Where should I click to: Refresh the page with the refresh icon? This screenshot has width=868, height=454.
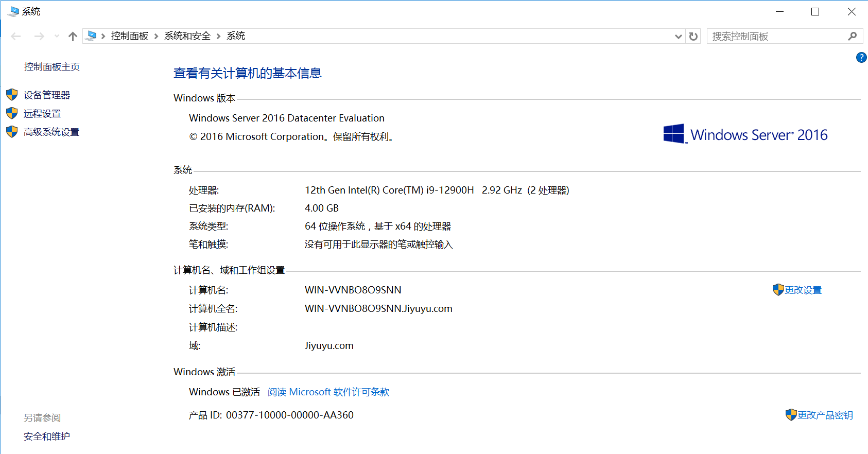pyautogui.click(x=693, y=37)
